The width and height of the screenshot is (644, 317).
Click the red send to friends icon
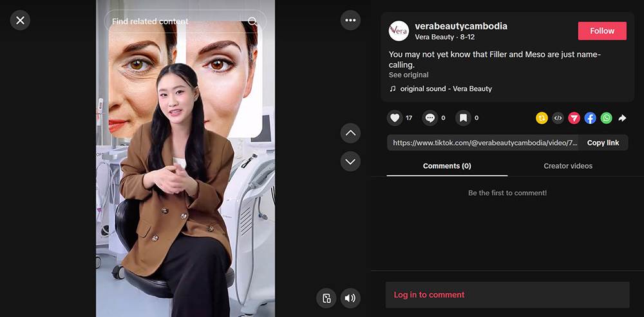pyautogui.click(x=574, y=118)
